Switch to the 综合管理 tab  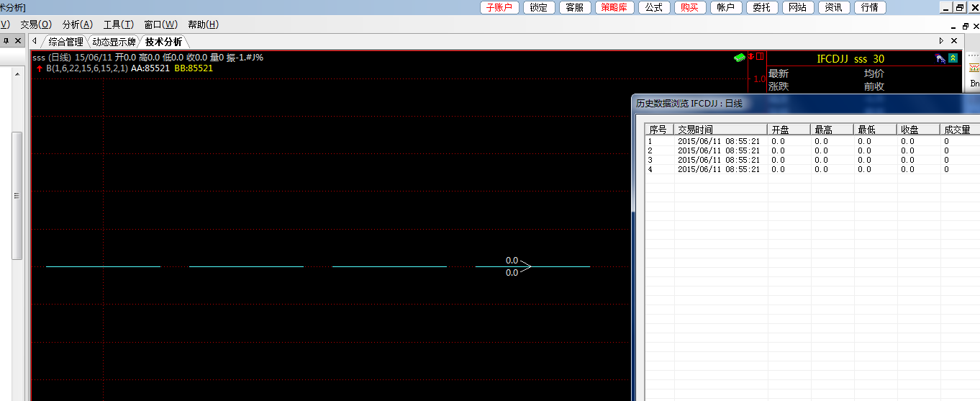pyautogui.click(x=66, y=42)
